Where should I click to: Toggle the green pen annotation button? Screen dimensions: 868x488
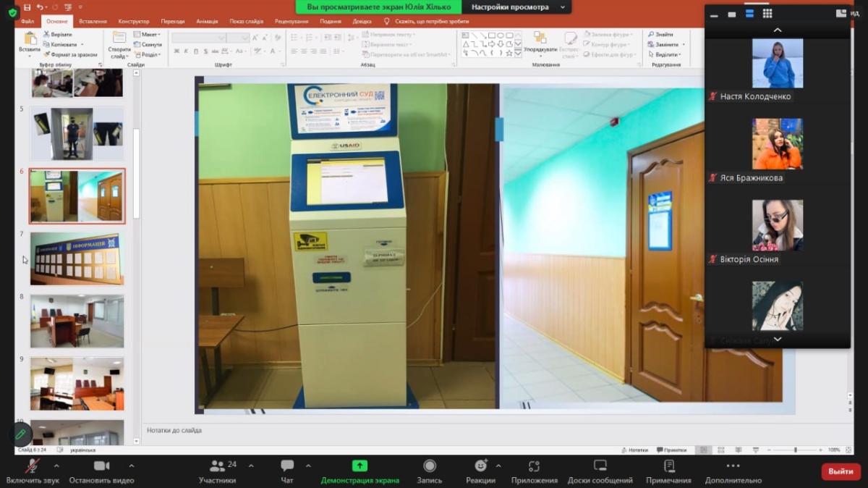[21, 434]
